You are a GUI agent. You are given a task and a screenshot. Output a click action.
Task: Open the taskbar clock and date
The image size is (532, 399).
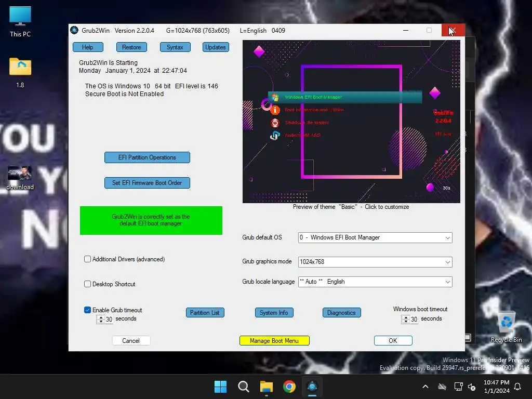(x=496, y=387)
